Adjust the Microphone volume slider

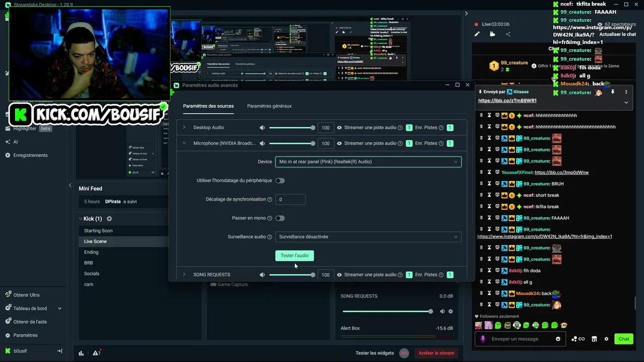tap(292, 143)
